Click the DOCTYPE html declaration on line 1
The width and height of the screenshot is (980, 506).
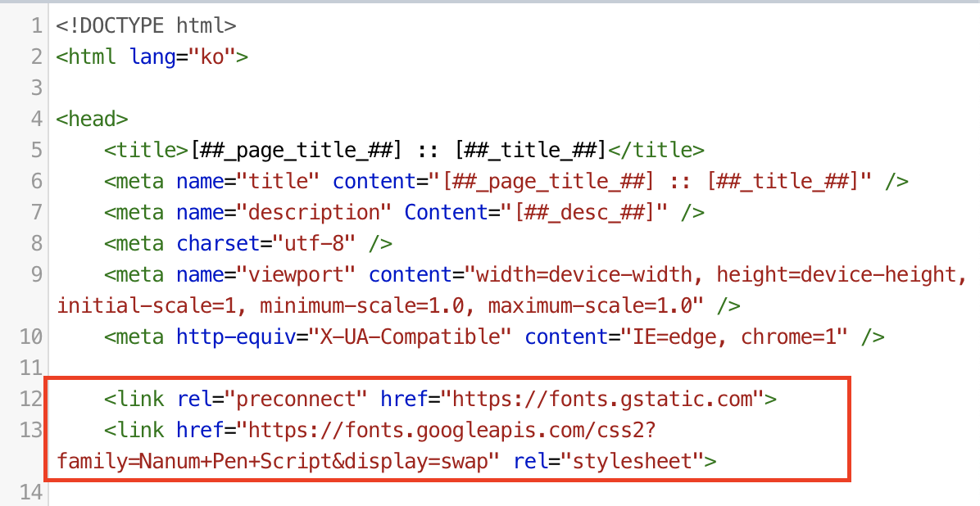[146, 25]
